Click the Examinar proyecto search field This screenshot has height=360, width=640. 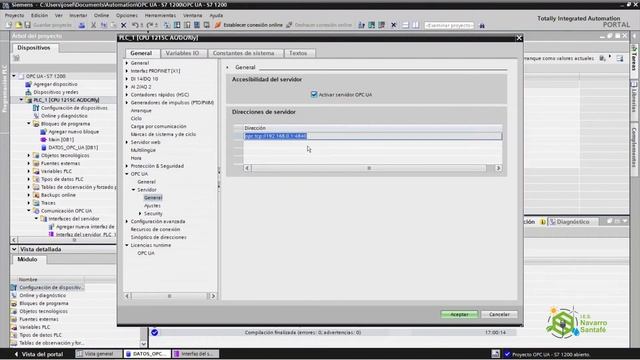point(449,25)
